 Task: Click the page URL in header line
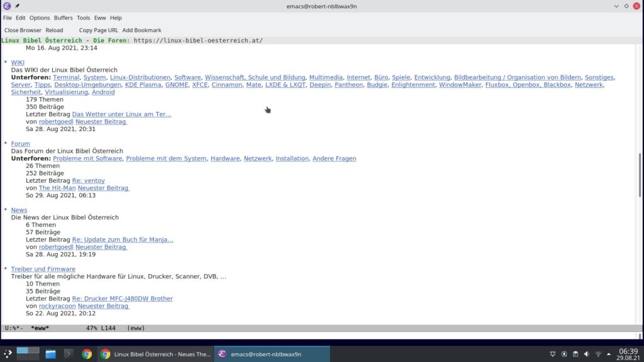point(198,40)
